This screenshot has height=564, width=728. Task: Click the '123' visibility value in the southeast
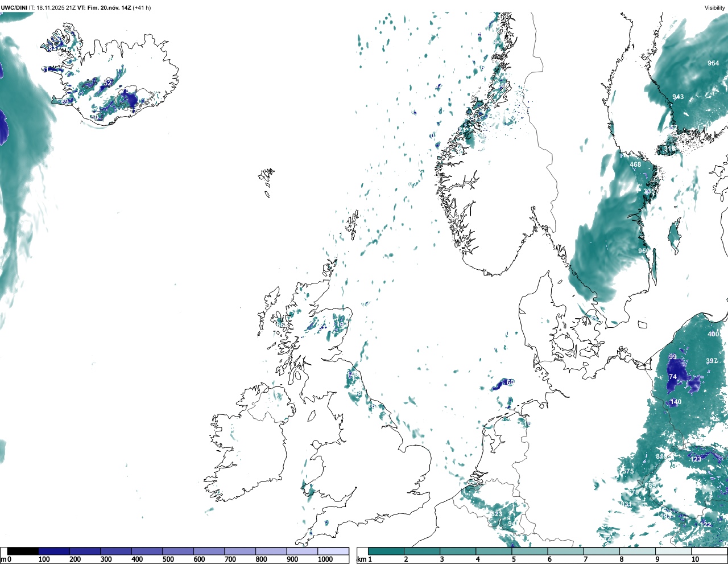[696, 459]
